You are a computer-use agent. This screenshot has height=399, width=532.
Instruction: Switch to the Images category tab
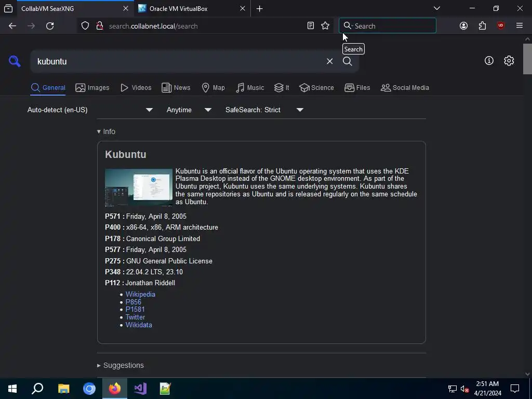(x=92, y=87)
